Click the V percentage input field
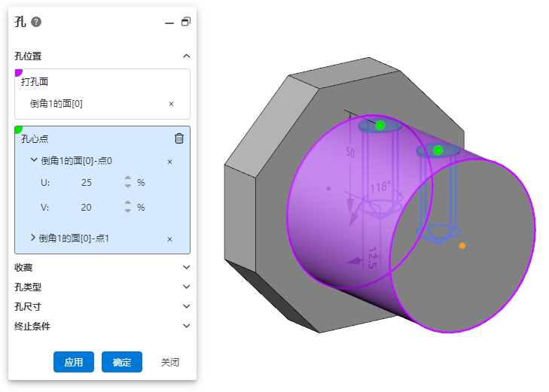Image resolution: width=549 pixels, height=392 pixels. (86, 208)
